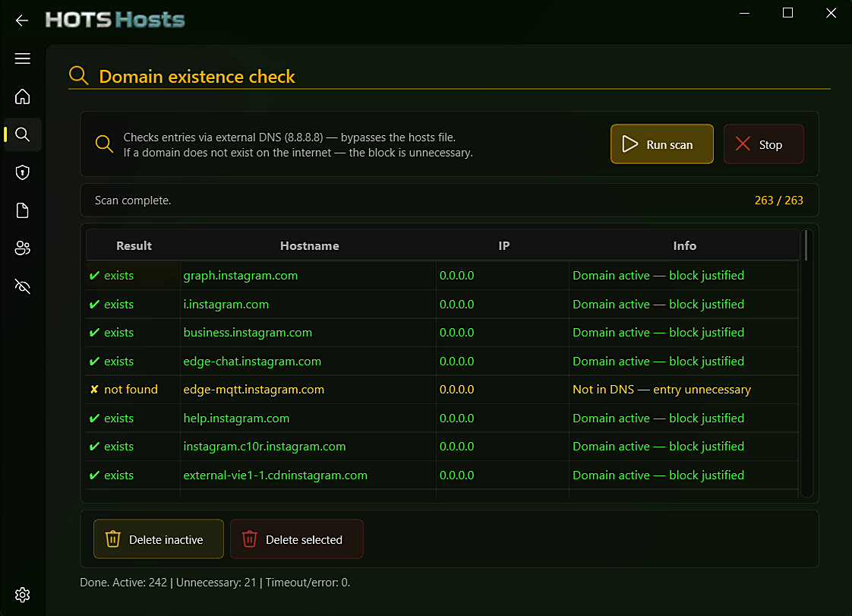The image size is (852, 616).
Task: Click the 'exists' result for external-vie1-1.cdninstagram.com
Action: point(133,475)
